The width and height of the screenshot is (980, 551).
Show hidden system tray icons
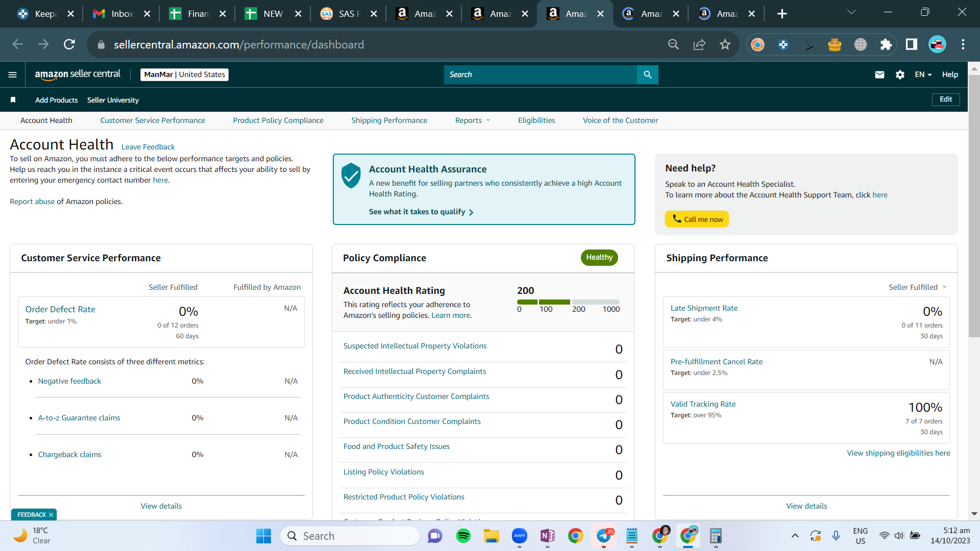point(795,536)
